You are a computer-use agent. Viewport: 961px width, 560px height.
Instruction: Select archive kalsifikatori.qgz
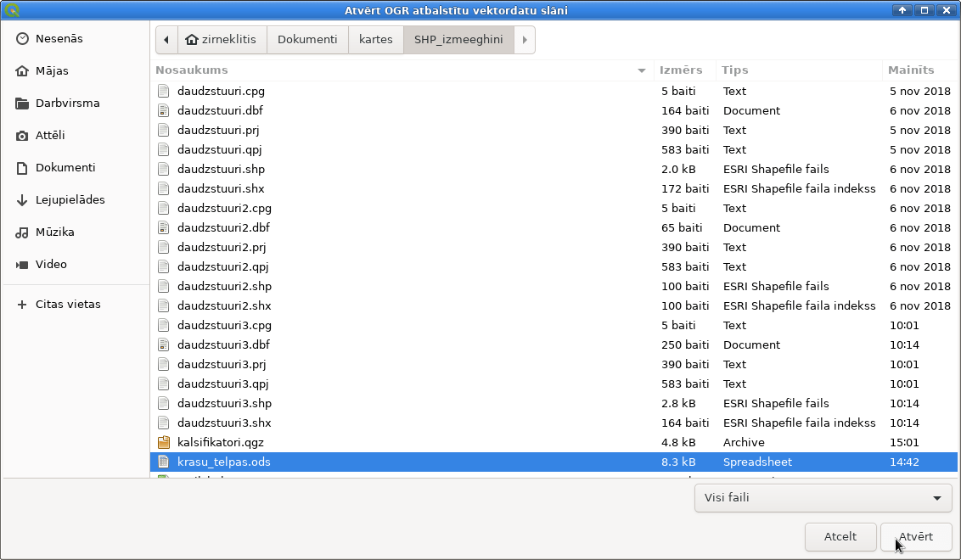coord(554,442)
